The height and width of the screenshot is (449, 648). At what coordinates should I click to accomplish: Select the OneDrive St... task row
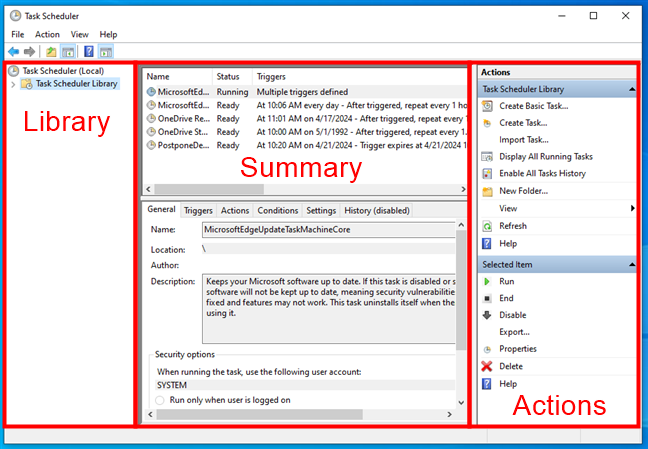pyautogui.click(x=306, y=132)
